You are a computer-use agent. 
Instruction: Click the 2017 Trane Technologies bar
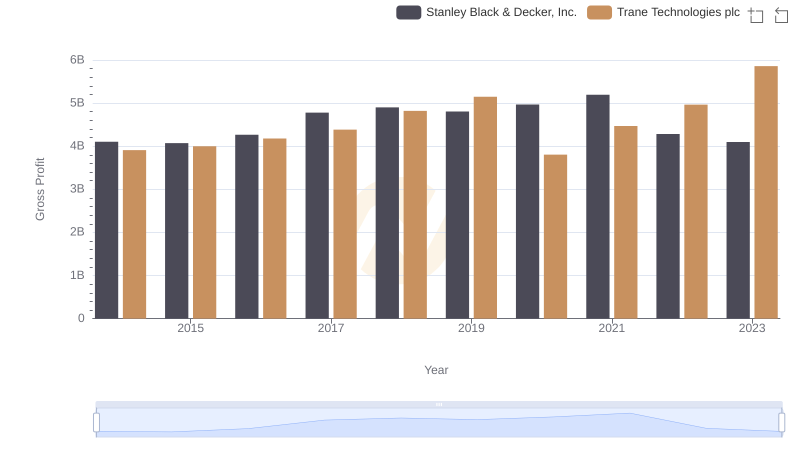[345, 224]
